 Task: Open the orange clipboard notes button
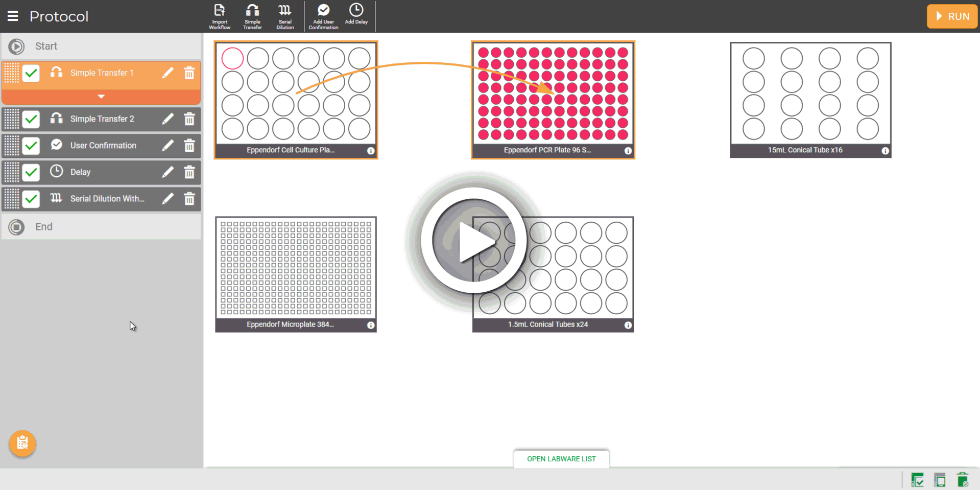point(22,443)
